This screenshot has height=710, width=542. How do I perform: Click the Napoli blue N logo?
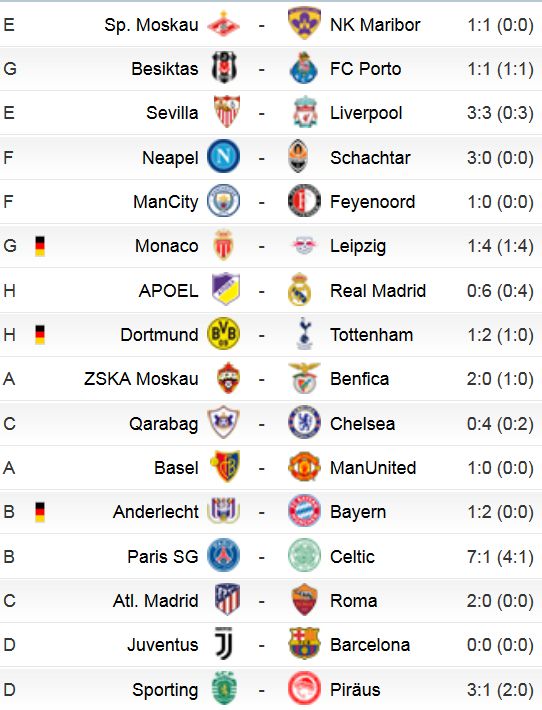(x=223, y=157)
